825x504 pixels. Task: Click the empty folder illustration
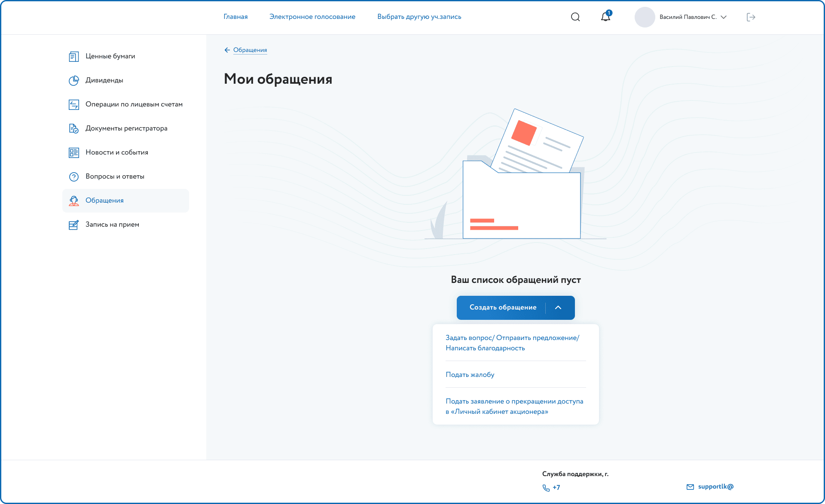point(516,174)
